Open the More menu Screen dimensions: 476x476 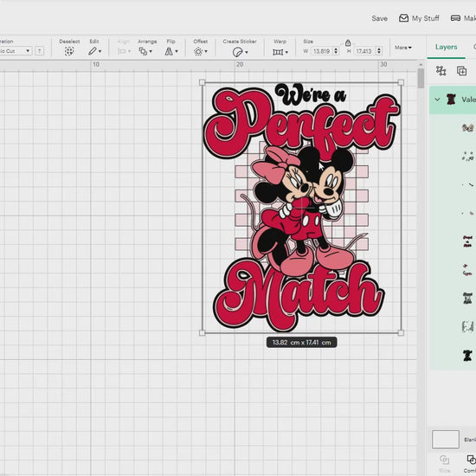click(x=403, y=48)
